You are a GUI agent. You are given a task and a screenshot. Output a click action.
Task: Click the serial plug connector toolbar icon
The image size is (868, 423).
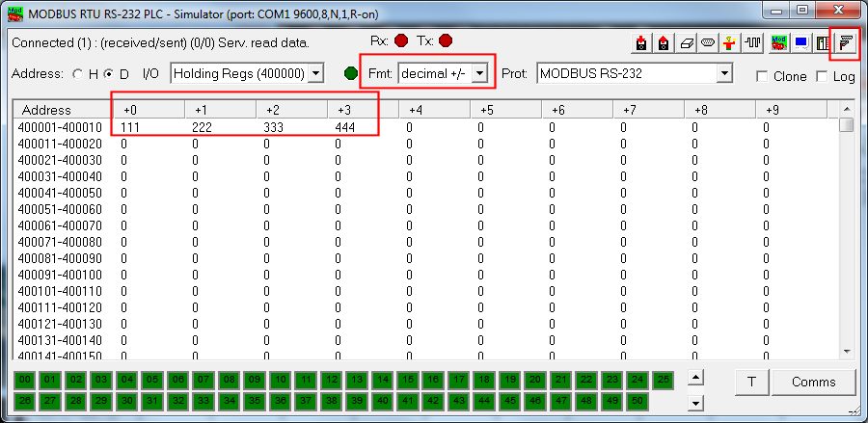coord(845,42)
